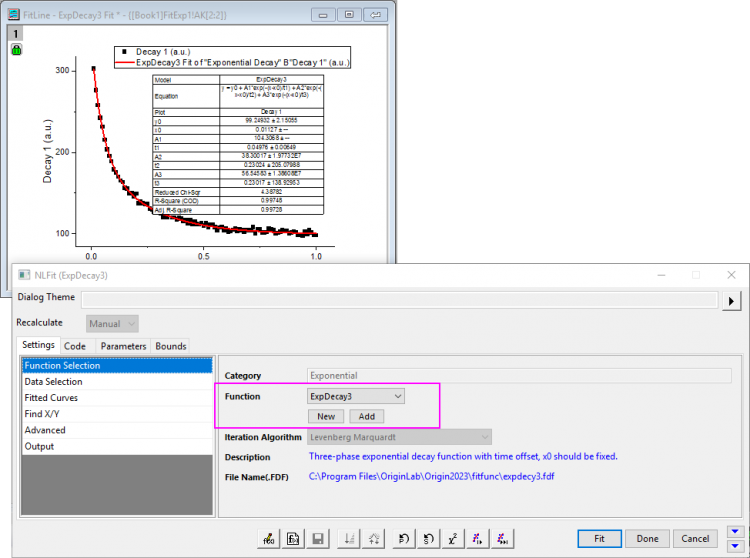Viewport: 750px width, 558px height.
Task: Select Fitted Curves in settings list
Action: pos(53,398)
